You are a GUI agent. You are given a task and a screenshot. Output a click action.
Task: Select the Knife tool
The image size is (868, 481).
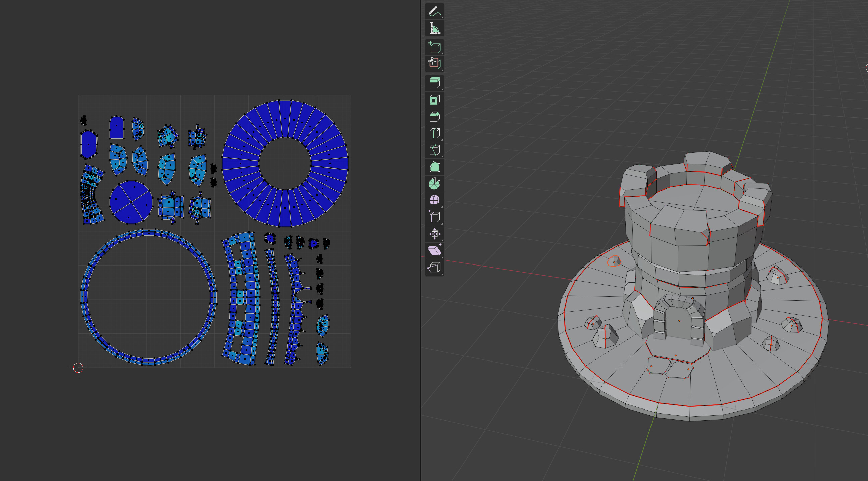[x=434, y=150]
